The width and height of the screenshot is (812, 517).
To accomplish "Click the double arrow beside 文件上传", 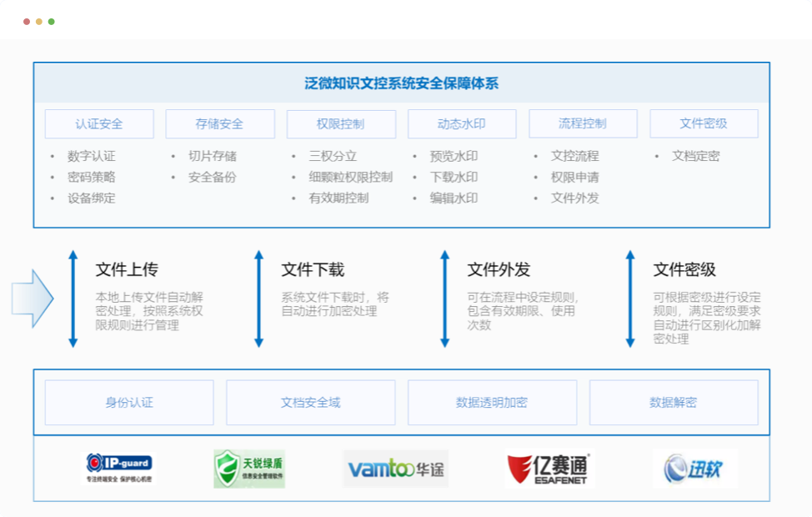I will [x=73, y=298].
